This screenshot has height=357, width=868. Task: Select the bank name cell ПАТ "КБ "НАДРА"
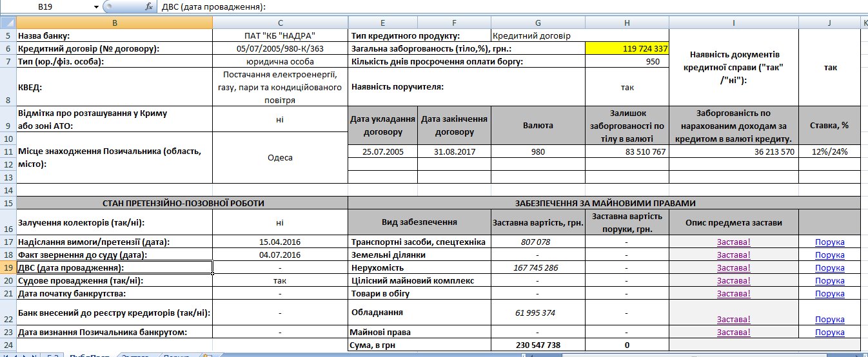click(x=280, y=36)
